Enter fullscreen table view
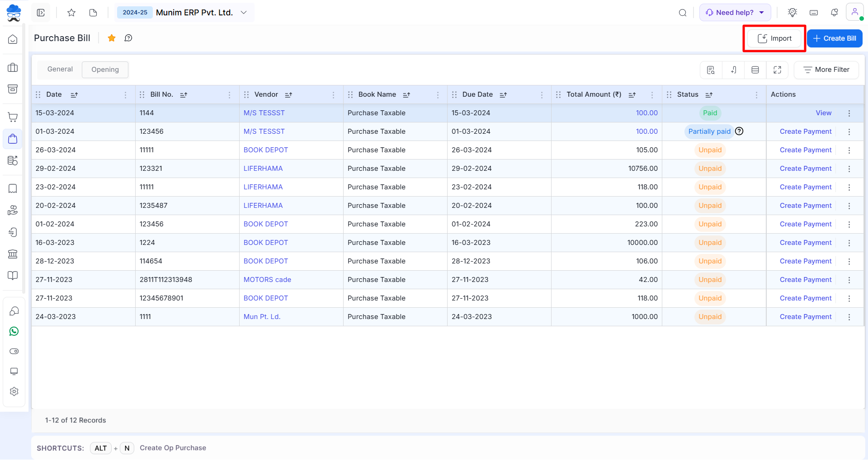Screen dimensions: 868x460 coord(777,70)
